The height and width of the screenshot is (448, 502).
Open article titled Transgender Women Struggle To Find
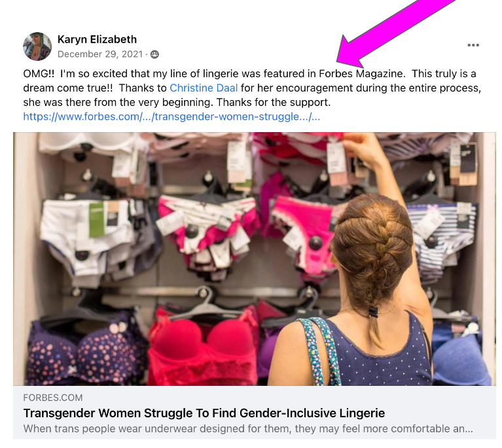click(204, 413)
